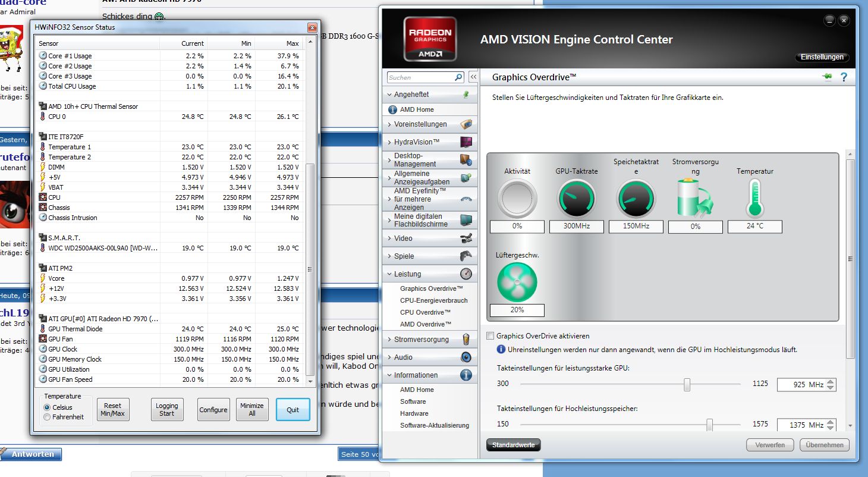Click the Lüftergeschw. fan icon
This screenshot has height=477, width=868.
[517, 282]
